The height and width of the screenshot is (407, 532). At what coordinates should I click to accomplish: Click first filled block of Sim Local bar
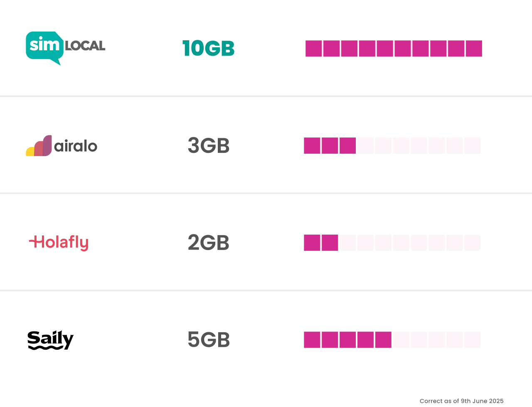pos(314,49)
